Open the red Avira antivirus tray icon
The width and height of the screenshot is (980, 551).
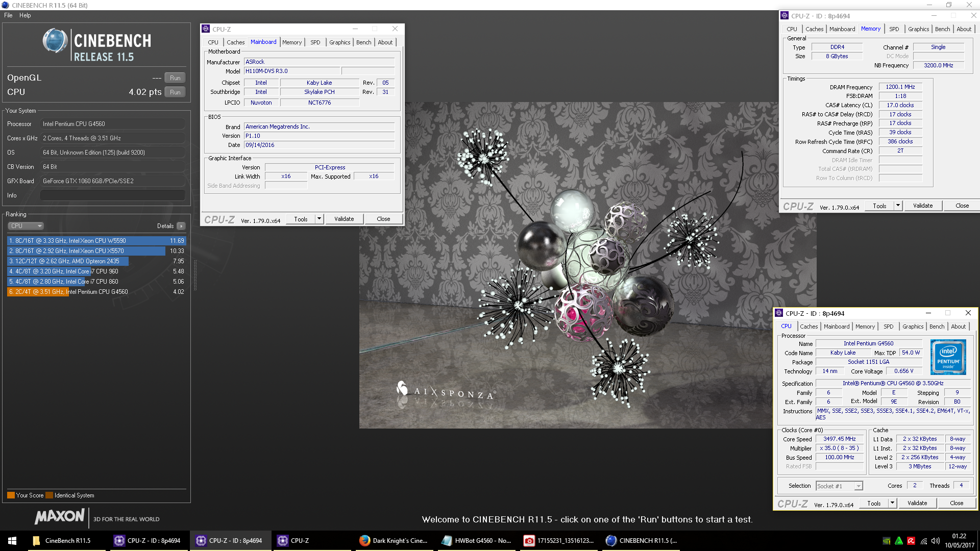pyautogui.click(x=911, y=541)
